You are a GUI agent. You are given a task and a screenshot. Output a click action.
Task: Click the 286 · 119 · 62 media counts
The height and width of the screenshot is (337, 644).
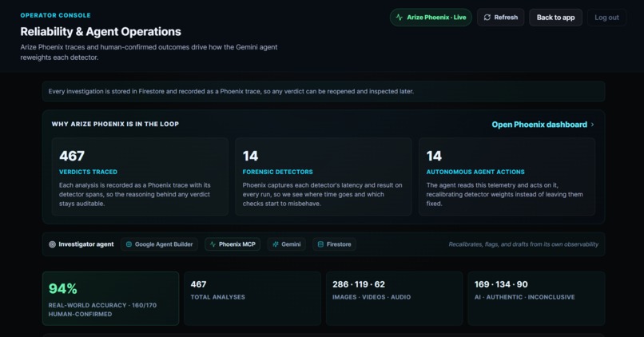click(x=359, y=284)
